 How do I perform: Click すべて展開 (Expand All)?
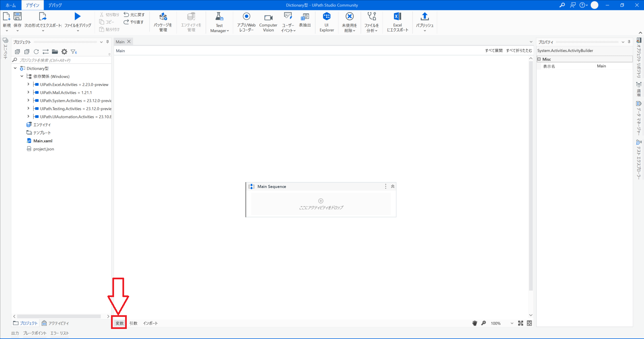pos(494,51)
